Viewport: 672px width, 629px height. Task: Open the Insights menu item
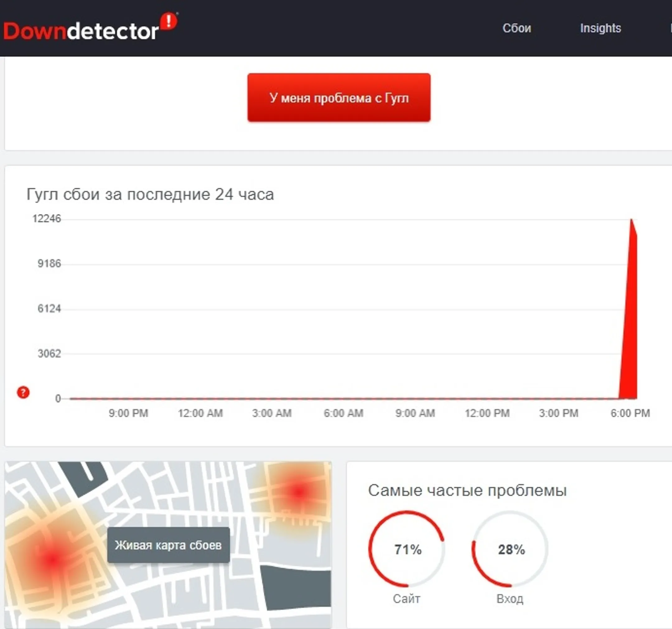point(601,28)
